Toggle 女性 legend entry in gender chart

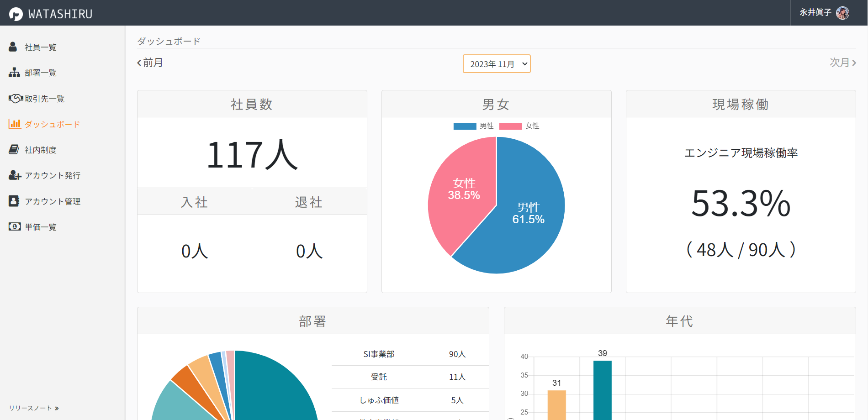[519, 126]
